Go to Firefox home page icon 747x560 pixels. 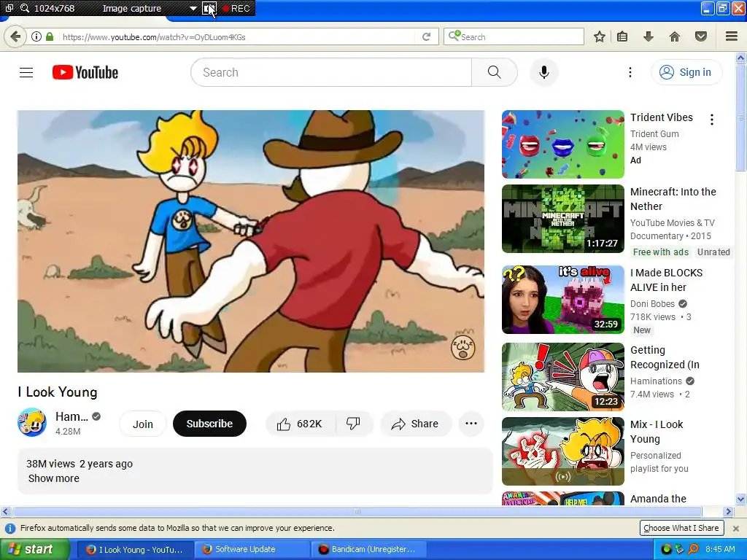coord(675,36)
